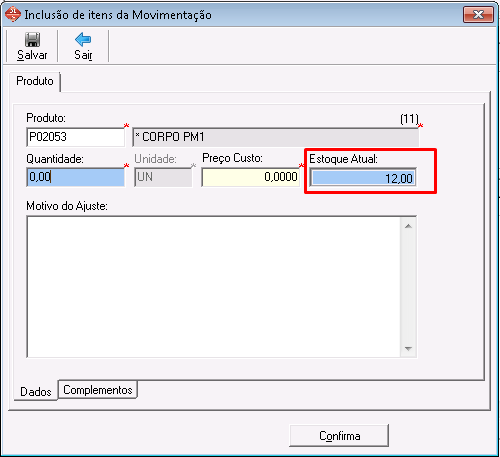Click the Sair text label in toolbar

(83, 55)
